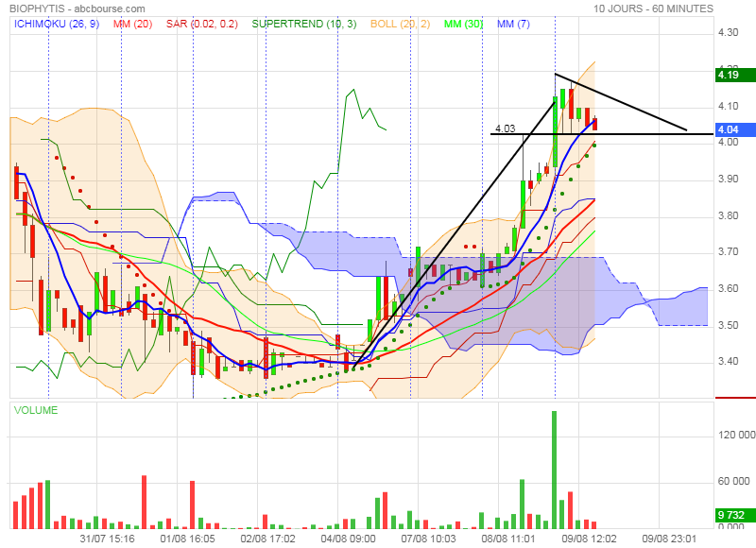Click the 02/08 17:02 time label

[267, 539]
